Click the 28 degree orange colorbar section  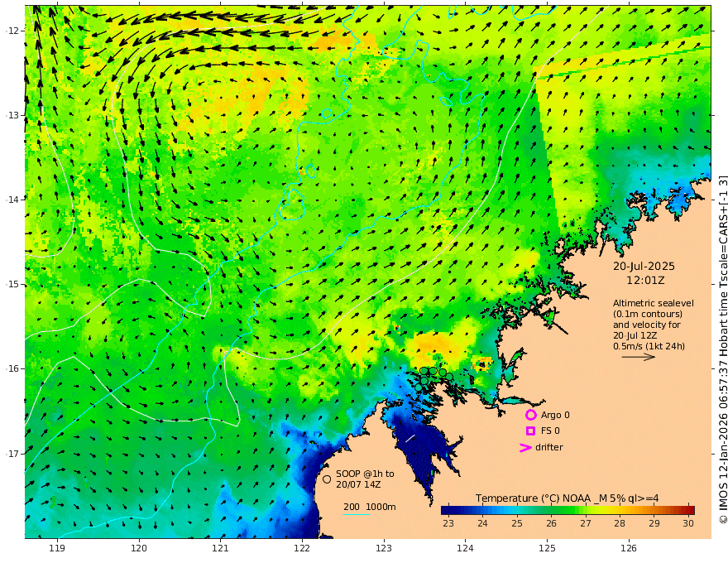click(620, 510)
